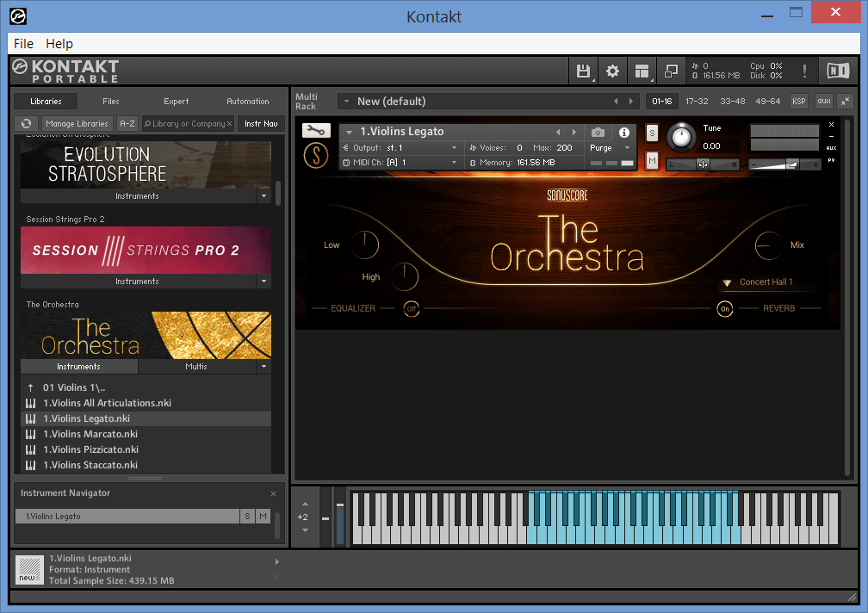Viewport: 868px width, 613px height.
Task: Close the Instrument Navigator panel
Action: click(x=273, y=493)
